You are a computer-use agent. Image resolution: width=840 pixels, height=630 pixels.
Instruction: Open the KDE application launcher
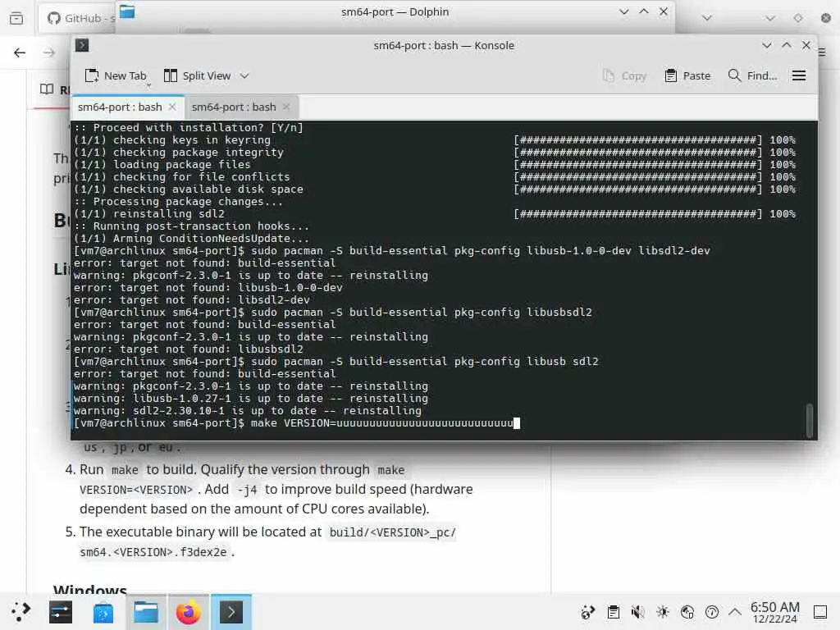tap(20, 612)
